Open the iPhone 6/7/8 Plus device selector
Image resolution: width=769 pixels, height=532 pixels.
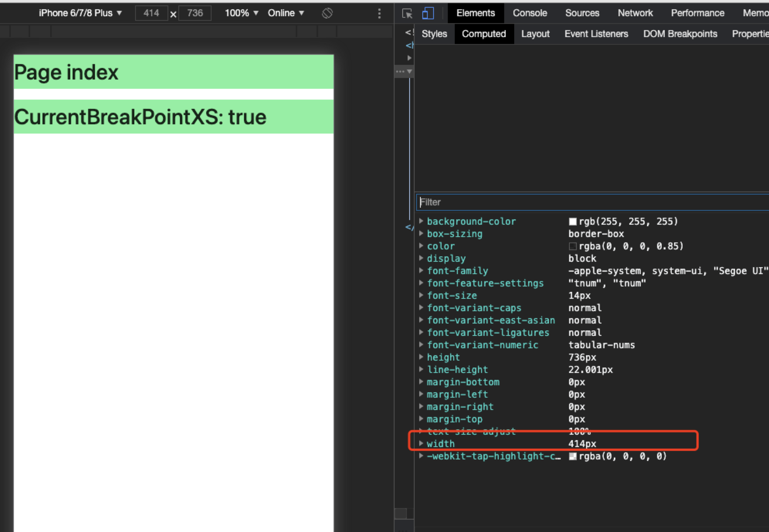(80, 13)
